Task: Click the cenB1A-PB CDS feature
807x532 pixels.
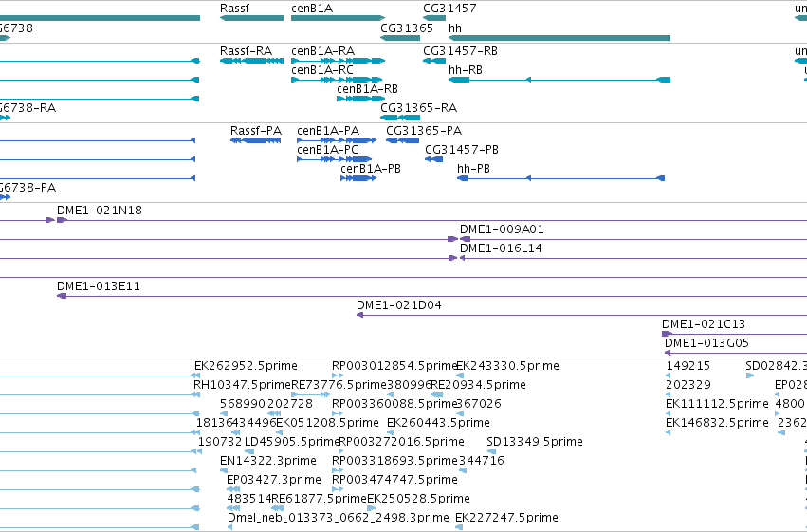Action: pyautogui.click(x=358, y=178)
